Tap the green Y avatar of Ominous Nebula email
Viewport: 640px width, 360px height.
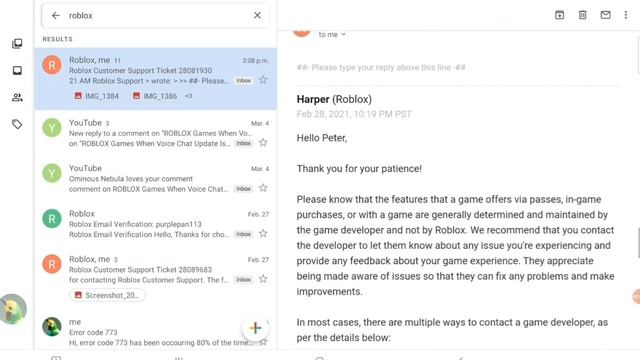click(x=52, y=173)
